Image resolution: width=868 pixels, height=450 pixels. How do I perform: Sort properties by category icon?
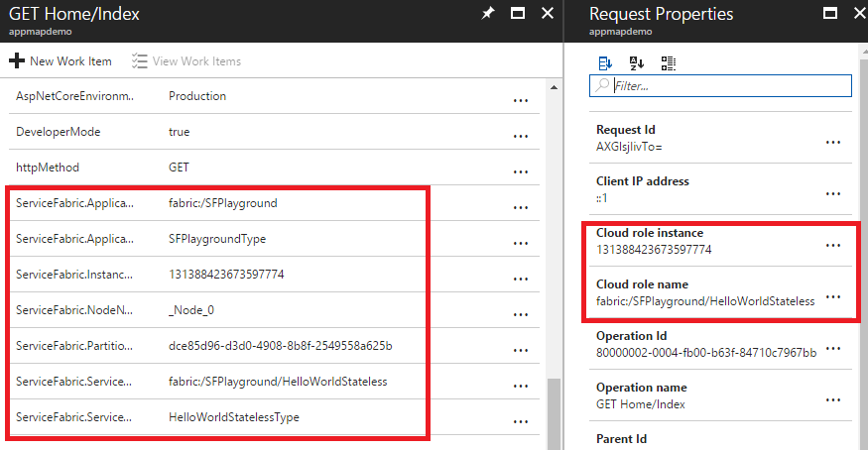pyautogui.click(x=605, y=63)
